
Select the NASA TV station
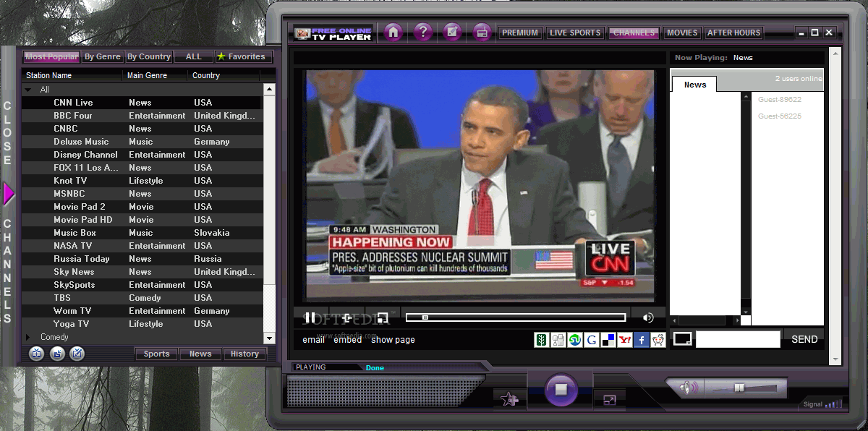coord(142,246)
